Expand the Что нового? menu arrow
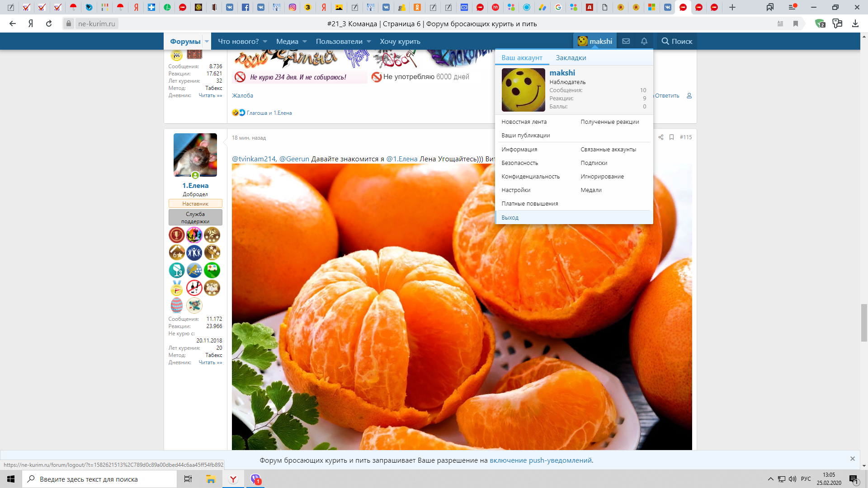This screenshot has width=868, height=488. (x=265, y=41)
